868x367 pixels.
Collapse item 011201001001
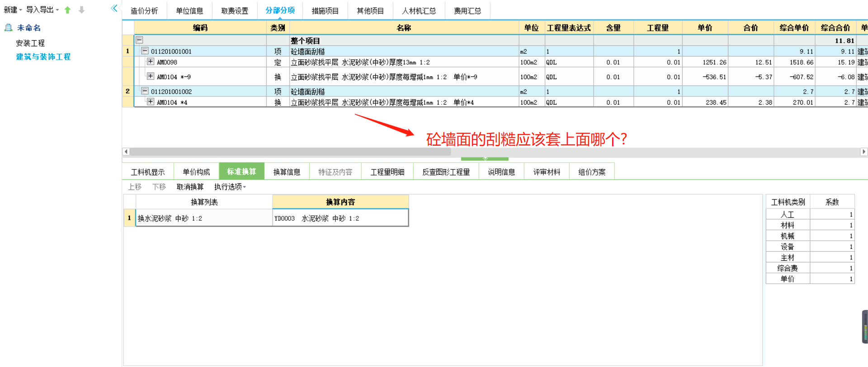(145, 51)
